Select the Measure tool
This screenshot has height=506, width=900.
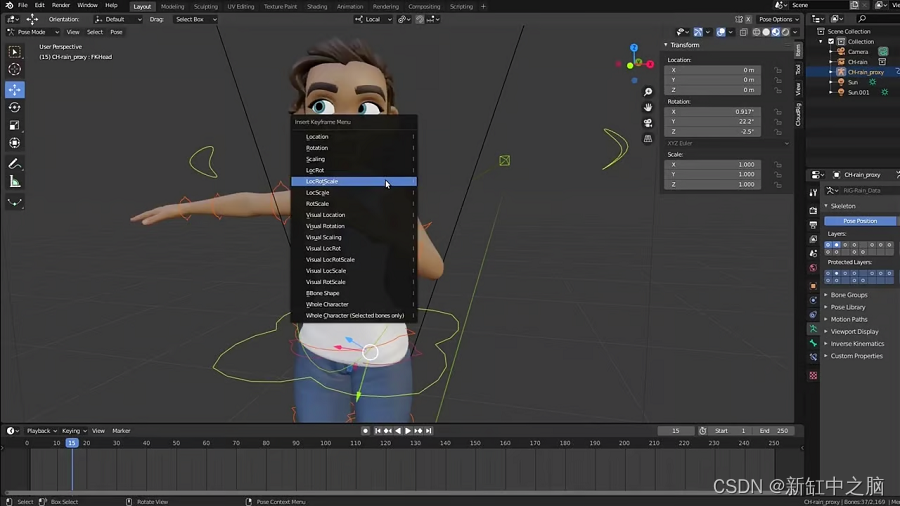tap(15, 182)
